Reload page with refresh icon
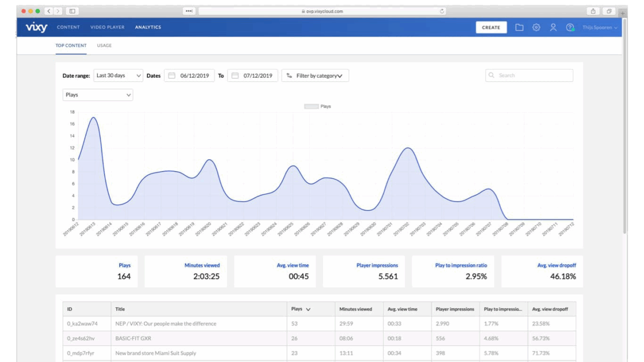Screen dimensions: 644x362 point(442,11)
